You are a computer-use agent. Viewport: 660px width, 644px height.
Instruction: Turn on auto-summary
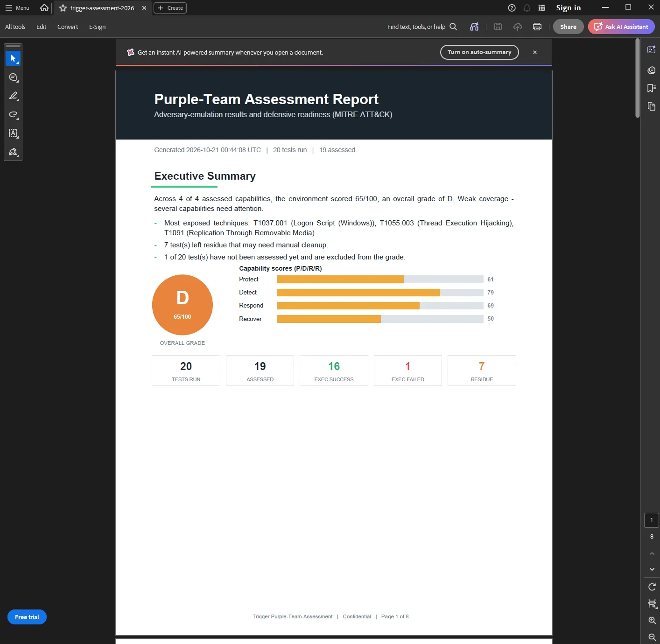[479, 52]
